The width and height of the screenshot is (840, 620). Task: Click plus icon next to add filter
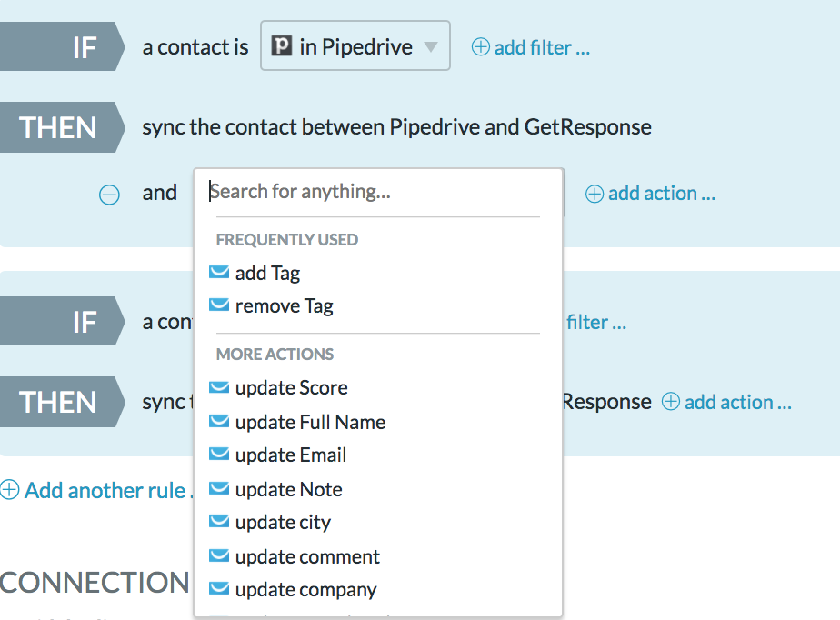481,47
